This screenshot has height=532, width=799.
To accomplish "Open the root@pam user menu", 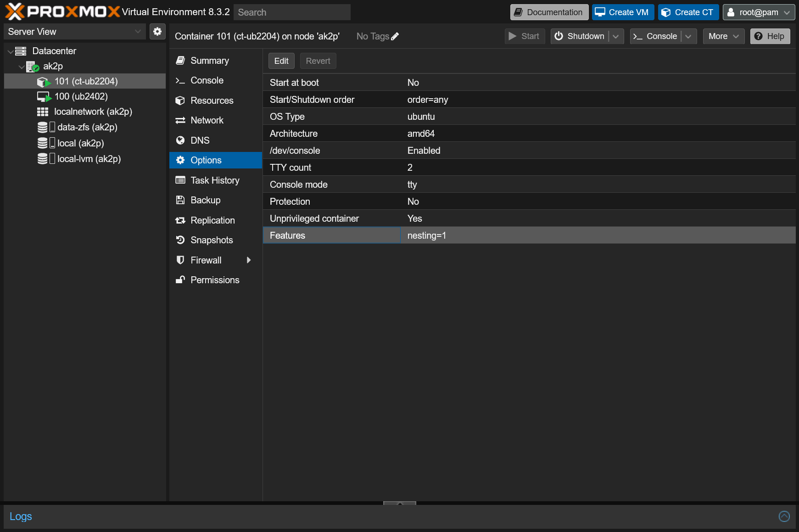I will 758,12.
